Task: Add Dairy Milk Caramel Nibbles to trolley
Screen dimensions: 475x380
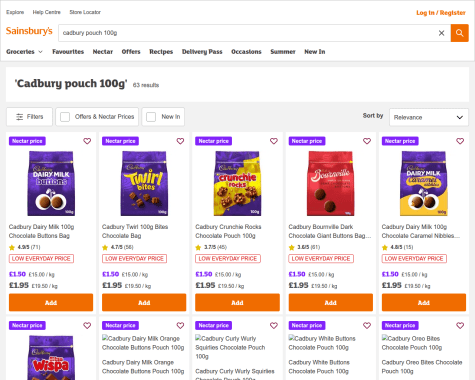Action: [424, 302]
